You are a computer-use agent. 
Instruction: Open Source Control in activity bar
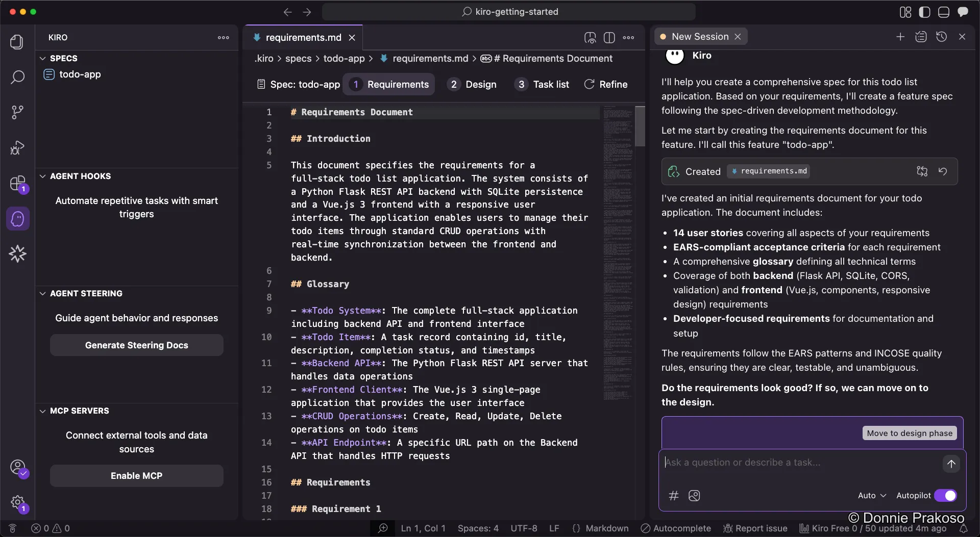(x=17, y=112)
